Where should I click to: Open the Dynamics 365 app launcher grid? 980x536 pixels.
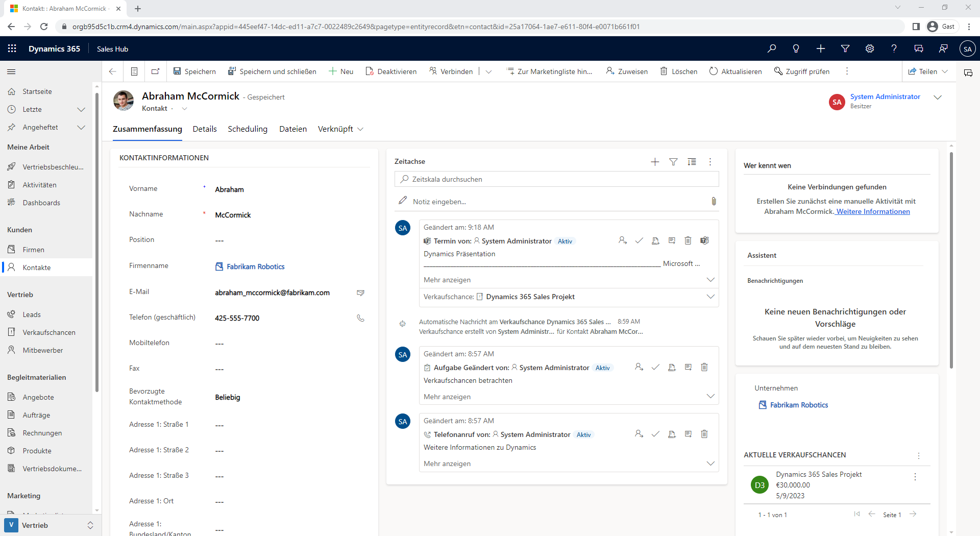click(12, 48)
